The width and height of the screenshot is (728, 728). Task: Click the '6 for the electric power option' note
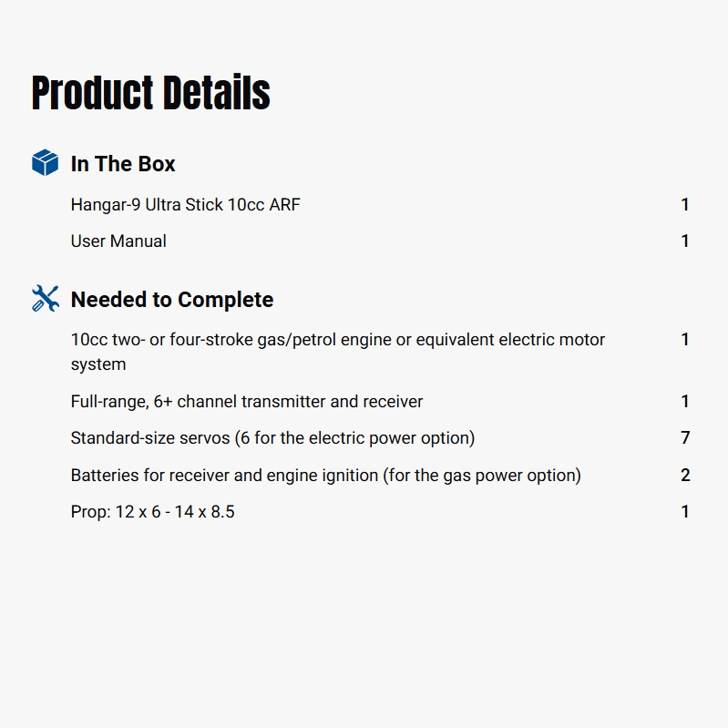(x=355, y=438)
